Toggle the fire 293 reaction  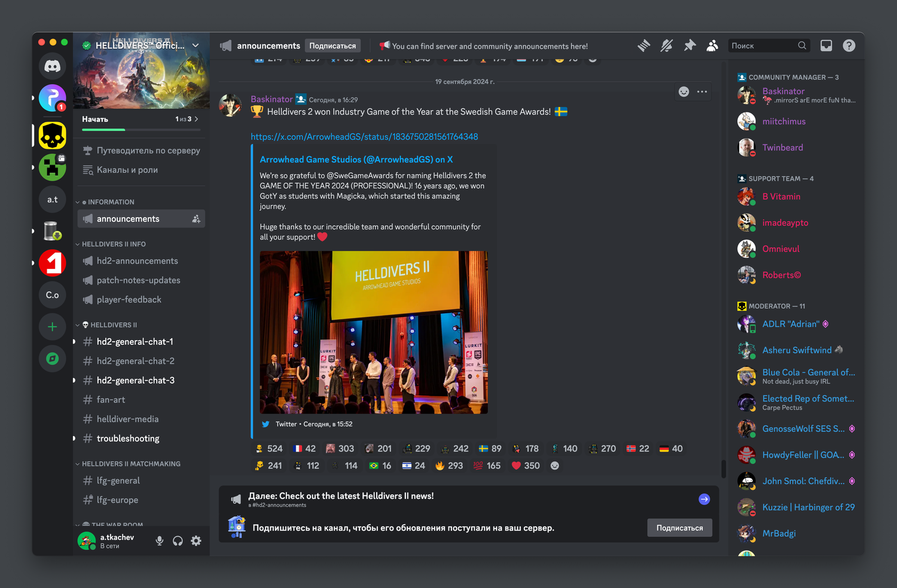(449, 465)
